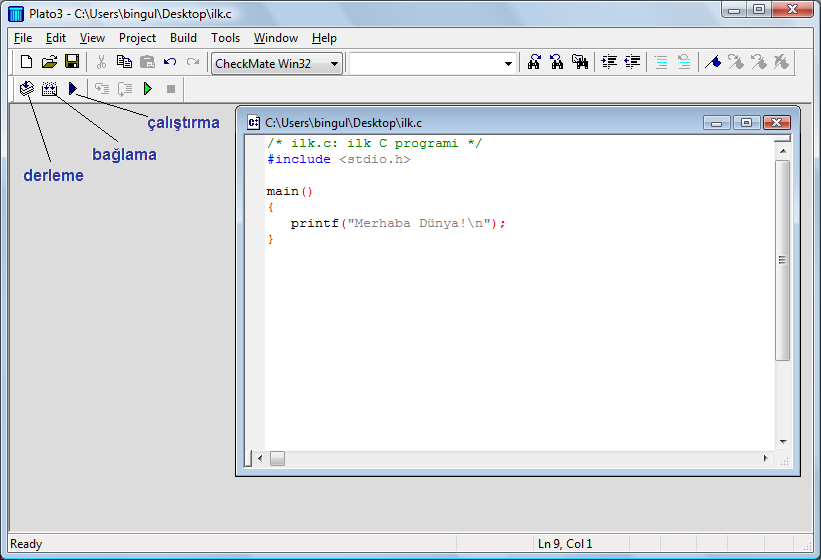Open the Help menu

coord(324,38)
